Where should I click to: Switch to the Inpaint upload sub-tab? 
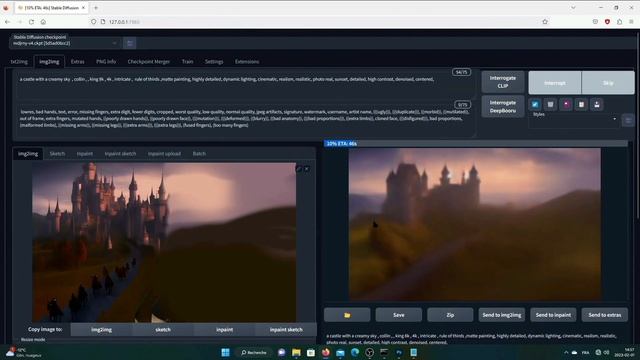pos(164,153)
